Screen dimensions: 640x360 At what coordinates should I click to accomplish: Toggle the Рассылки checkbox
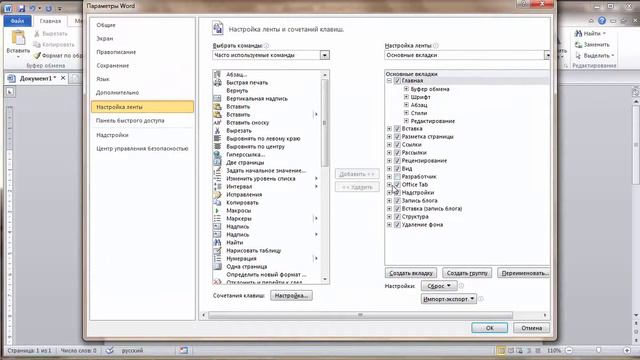(x=397, y=153)
